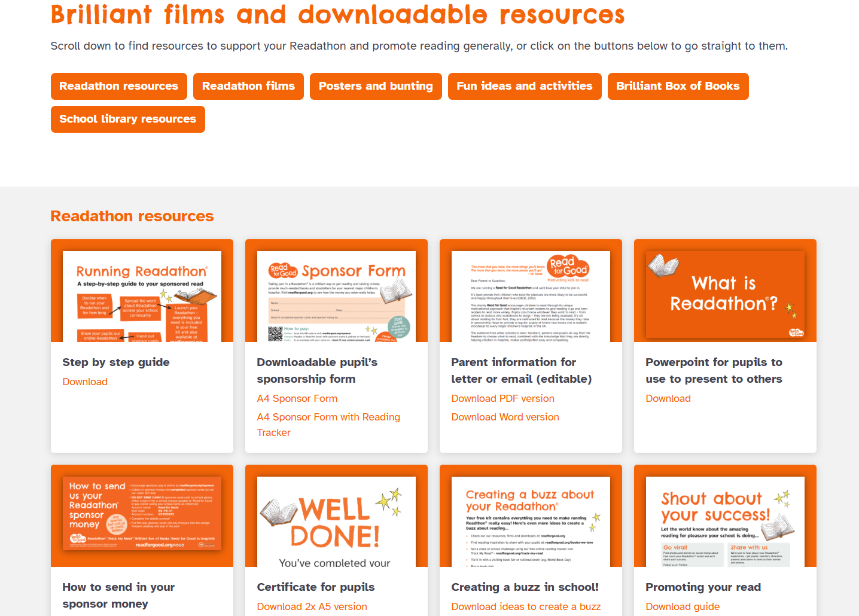
Task: Open the sponsor money instructions thumbnail
Action: click(142, 513)
